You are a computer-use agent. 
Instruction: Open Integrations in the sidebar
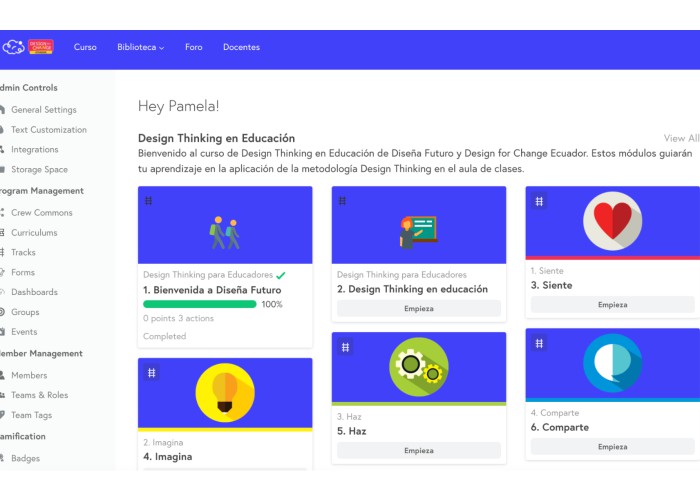35,149
